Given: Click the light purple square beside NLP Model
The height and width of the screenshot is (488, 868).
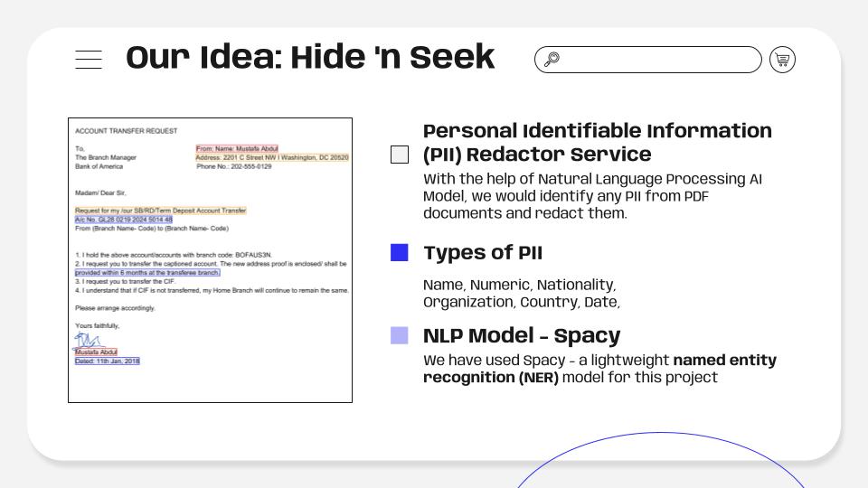Looking at the screenshot, I should tap(399, 335).
